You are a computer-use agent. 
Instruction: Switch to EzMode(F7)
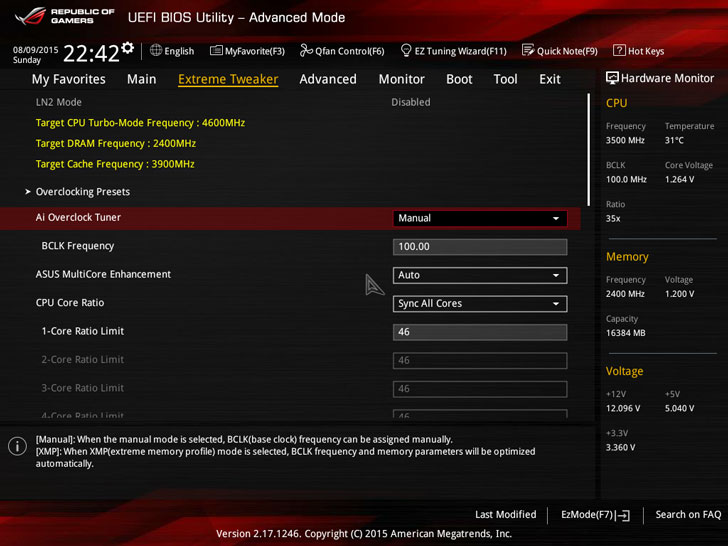pos(595,515)
